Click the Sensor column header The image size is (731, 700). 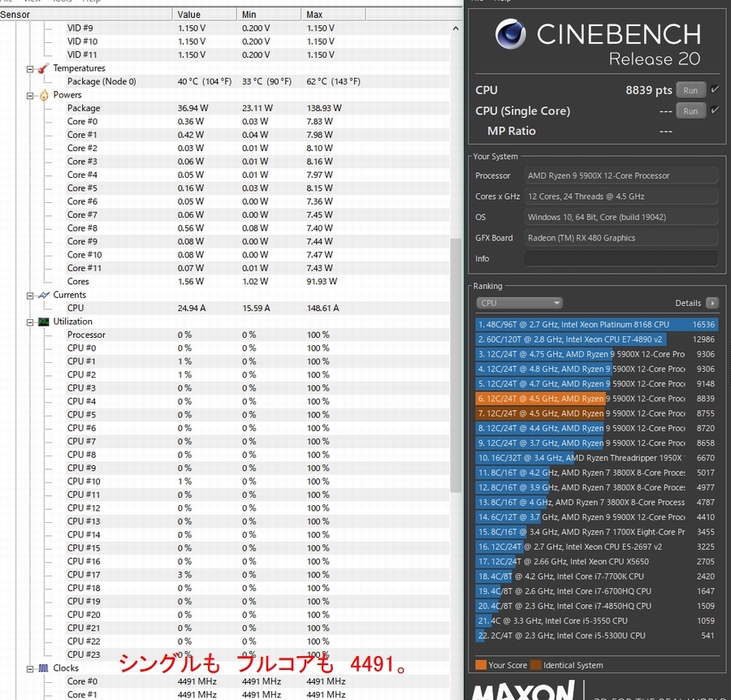(86, 15)
